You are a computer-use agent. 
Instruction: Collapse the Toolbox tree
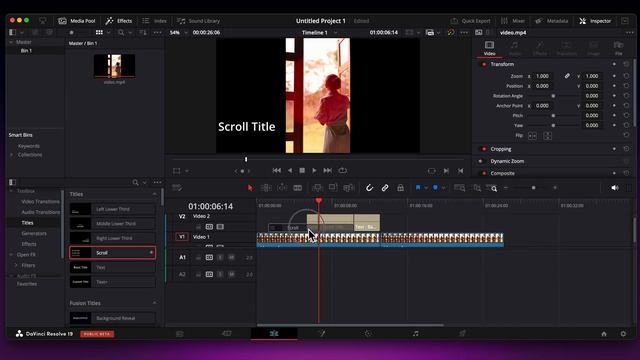tap(11, 191)
